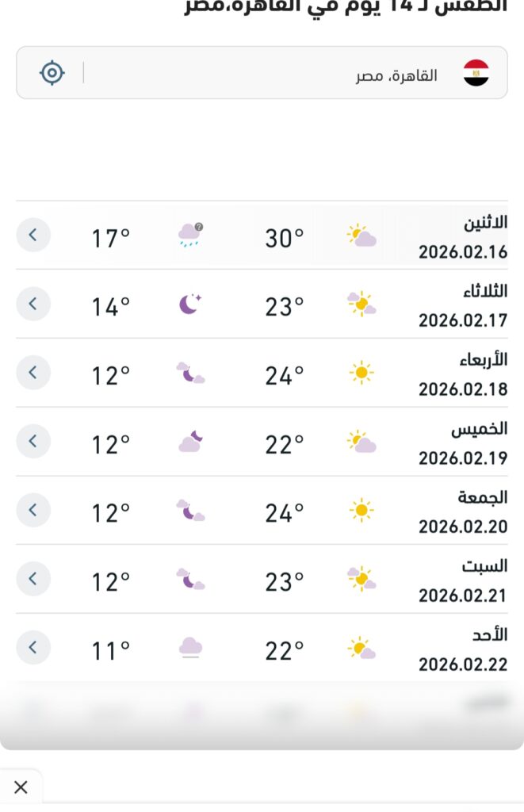Open Saturday 2026.02.21 details chevron
Screen dimensions: 524x812
[x=33, y=579]
